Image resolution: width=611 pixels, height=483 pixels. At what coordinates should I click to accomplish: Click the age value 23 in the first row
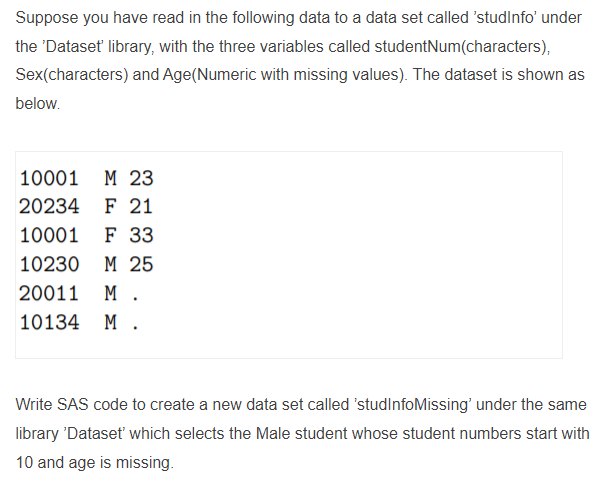[141, 178]
